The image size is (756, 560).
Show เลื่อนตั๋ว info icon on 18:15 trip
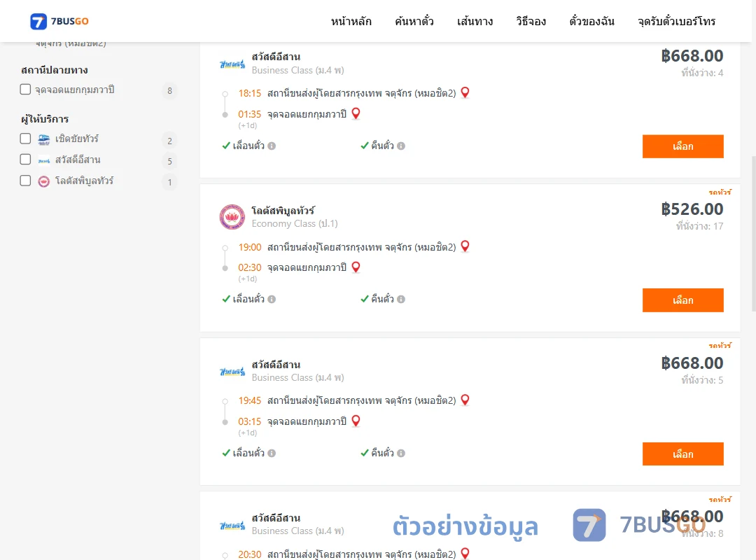pos(272,146)
